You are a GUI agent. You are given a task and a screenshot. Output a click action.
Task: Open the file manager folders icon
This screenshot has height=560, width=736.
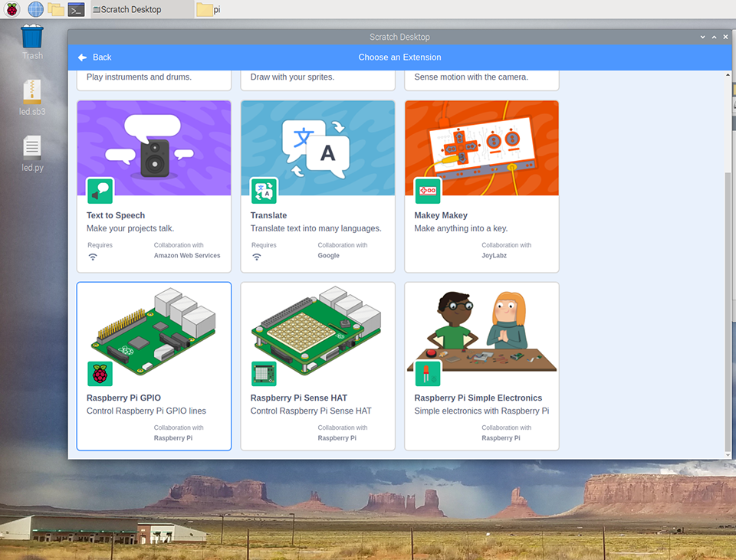pos(56,9)
